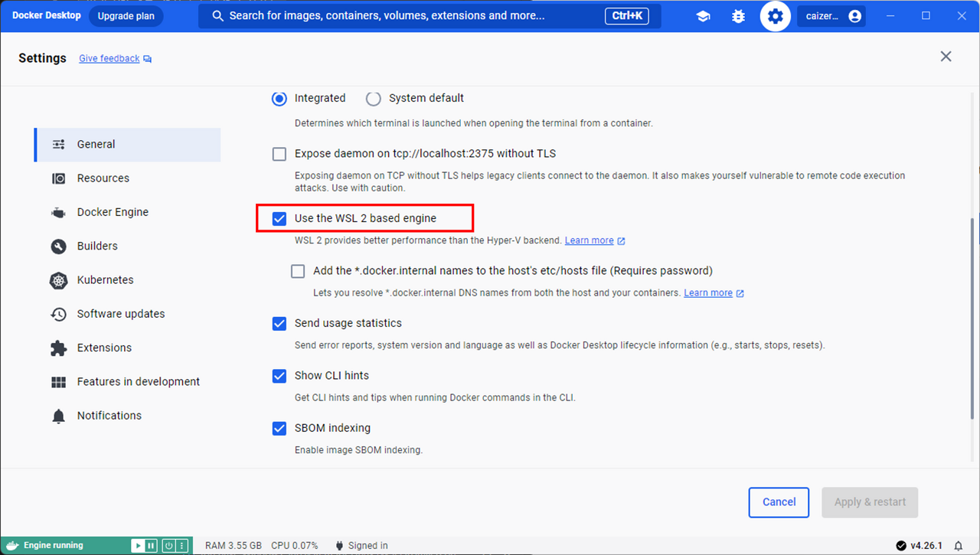Screen dimensions: 980x555
Task: Click the Software updates history icon
Action: [x=59, y=314]
